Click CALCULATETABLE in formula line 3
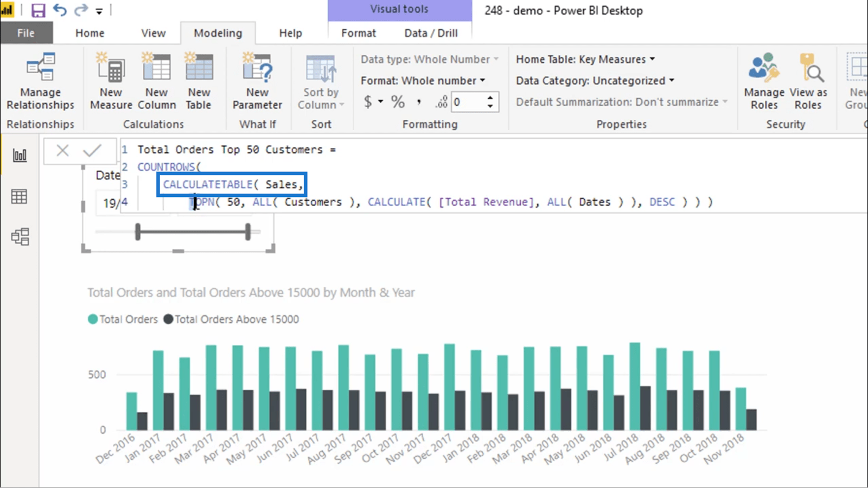868x488 pixels. point(208,184)
